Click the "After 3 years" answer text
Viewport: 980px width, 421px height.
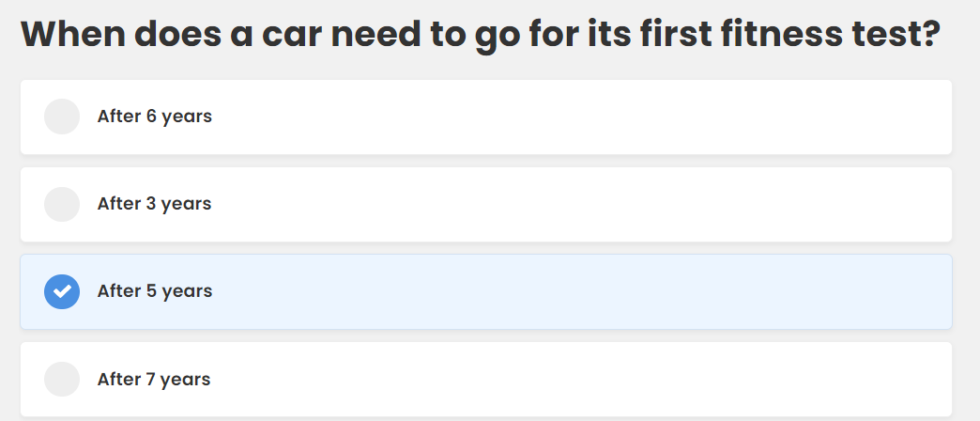click(x=154, y=204)
